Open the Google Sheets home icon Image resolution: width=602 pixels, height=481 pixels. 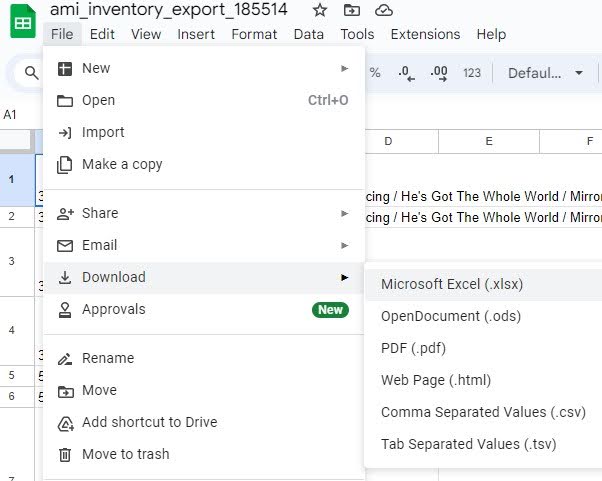[23, 21]
